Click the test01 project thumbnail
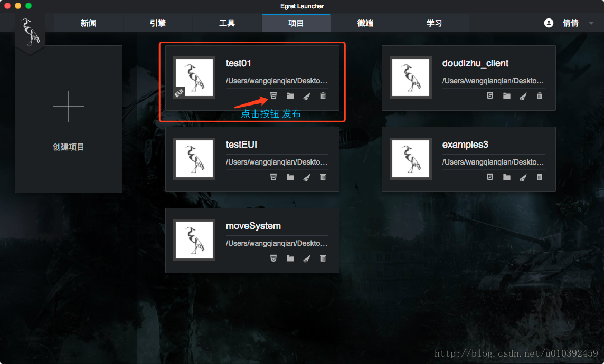 [194, 78]
